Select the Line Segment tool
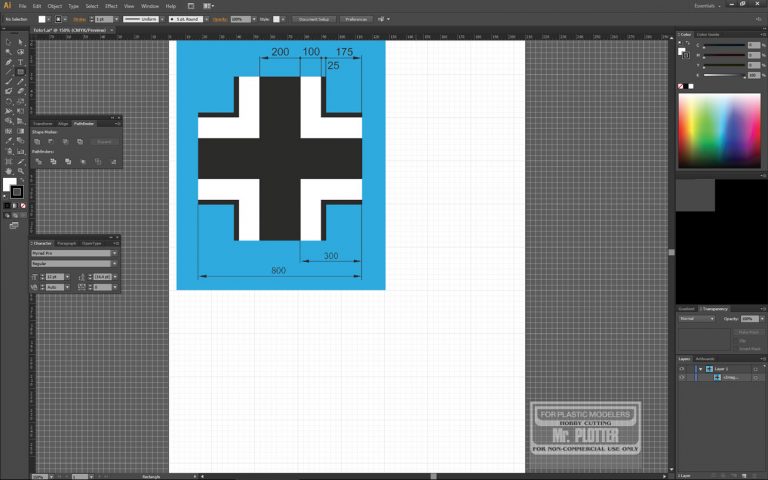Screen dimensions: 768x480 click(8, 72)
